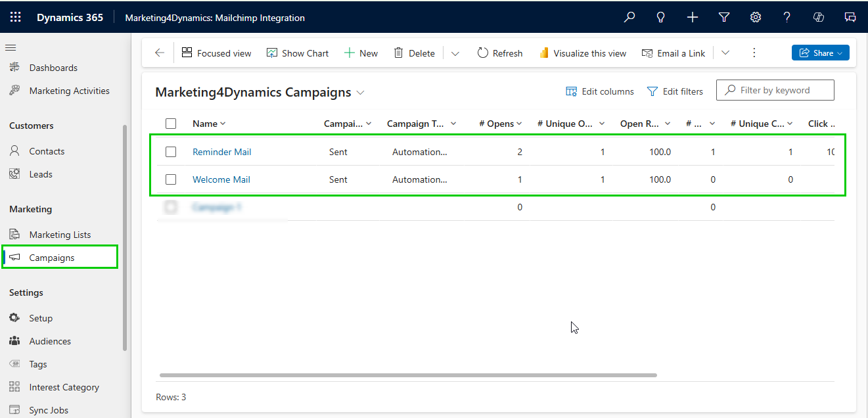Open quick create with the plus icon
The width and height of the screenshot is (868, 418).
coord(692,17)
